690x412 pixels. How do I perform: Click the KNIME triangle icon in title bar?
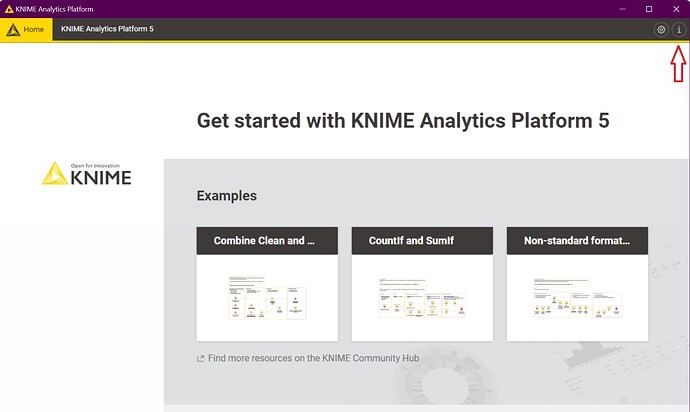tap(9, 9)
